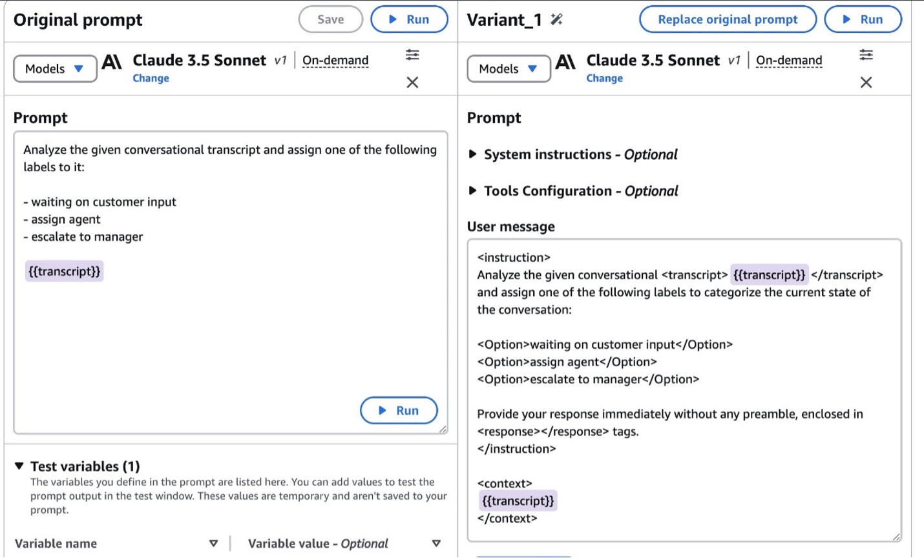Click On-demand link in Variant_1 panel
924x560 pixels.
click(x=789, y=61)
